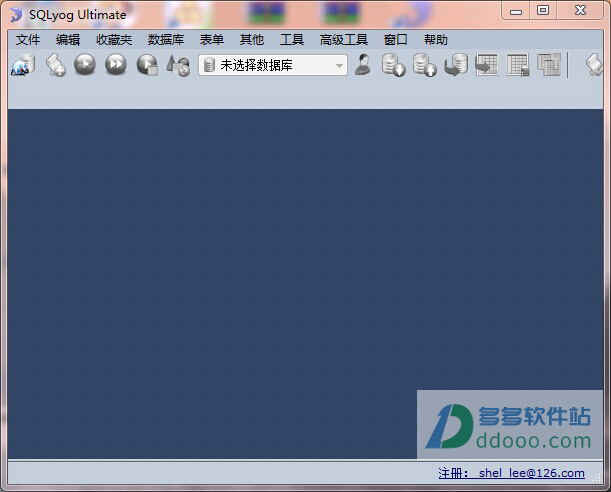The width and height of the screenshot is (611, 492).
Task: Click the database synchronization icon
Action: (456, 65)
